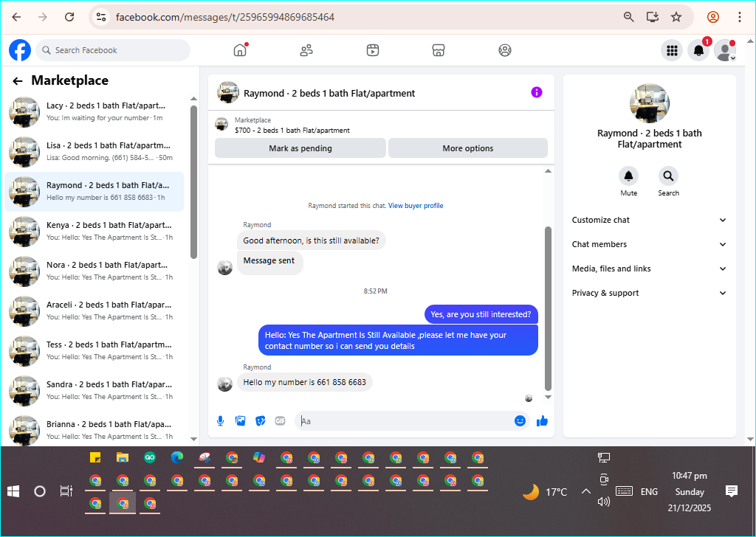Open the Groups icon in top navigation

(505, 50)
